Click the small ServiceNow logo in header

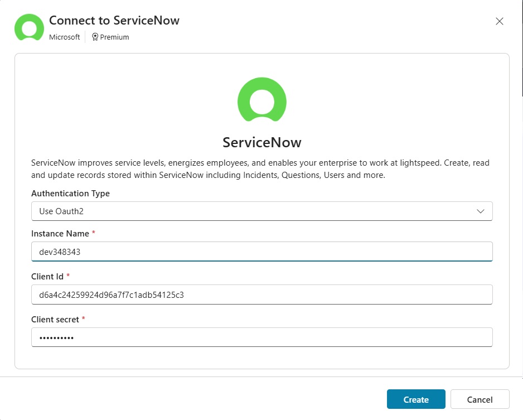29,27
